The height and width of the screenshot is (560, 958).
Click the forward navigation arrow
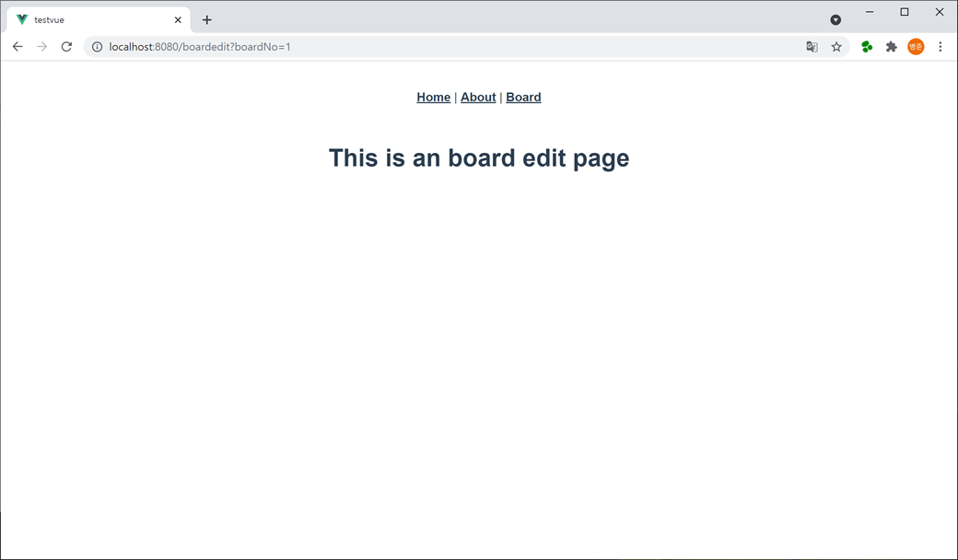click(41, 46)
